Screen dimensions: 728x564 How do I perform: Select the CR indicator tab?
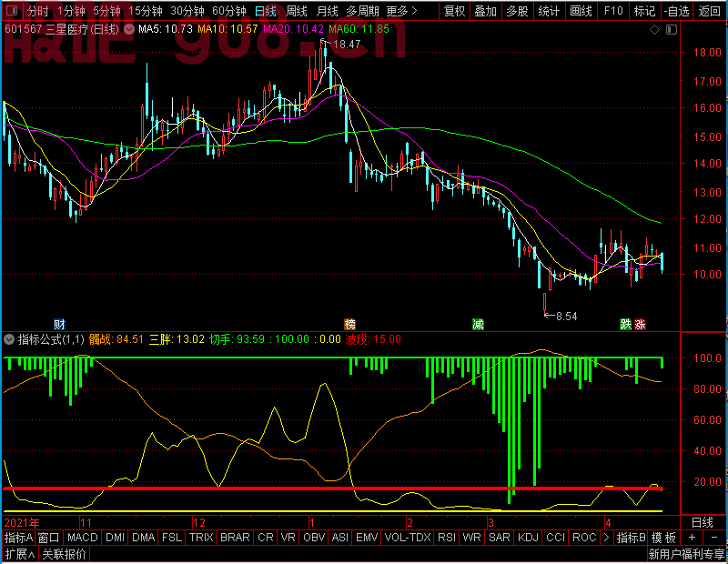[266, 538]
